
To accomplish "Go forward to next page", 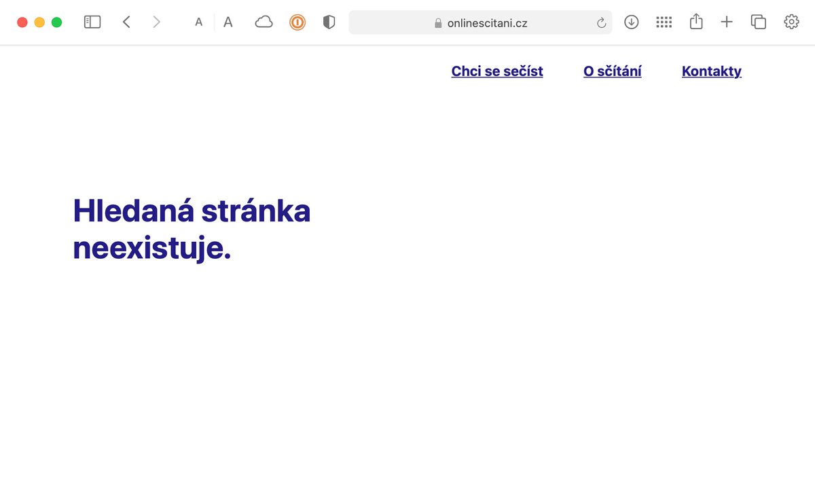I will 157,22.
